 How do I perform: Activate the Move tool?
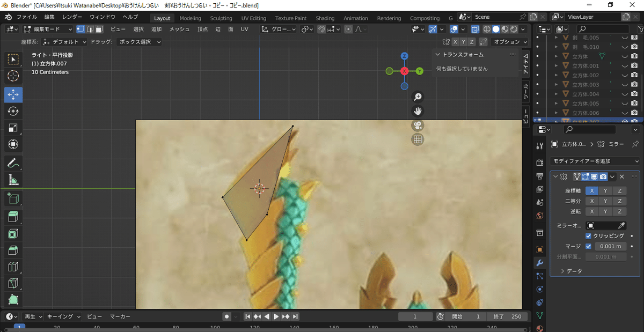coord(13,94)
